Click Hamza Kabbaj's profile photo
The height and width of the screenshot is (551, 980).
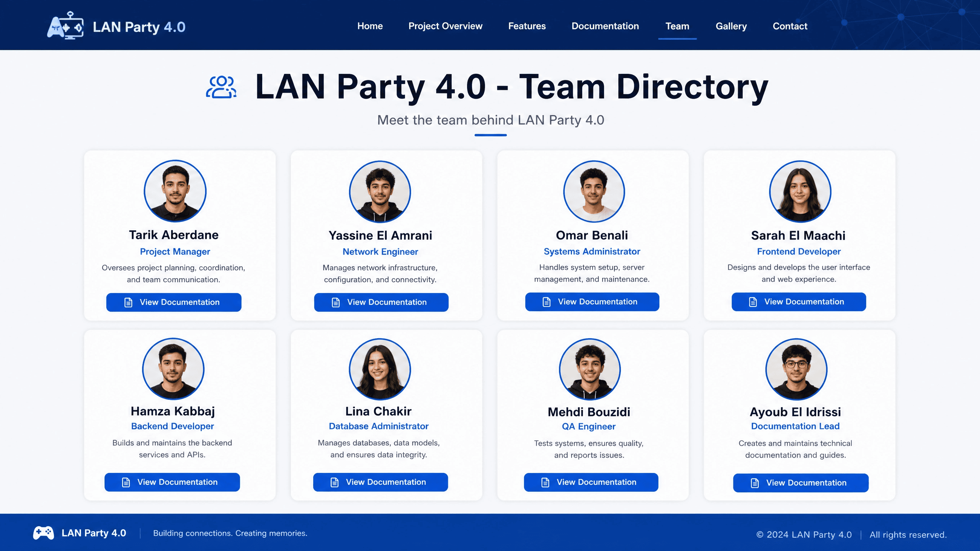tap(173, 369)
